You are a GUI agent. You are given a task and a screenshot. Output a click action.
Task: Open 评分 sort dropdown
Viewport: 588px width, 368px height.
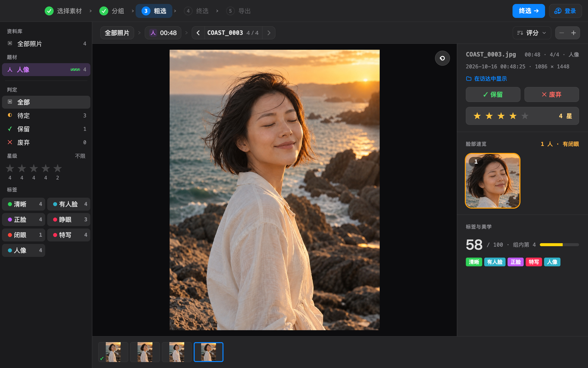coord(532,33)
